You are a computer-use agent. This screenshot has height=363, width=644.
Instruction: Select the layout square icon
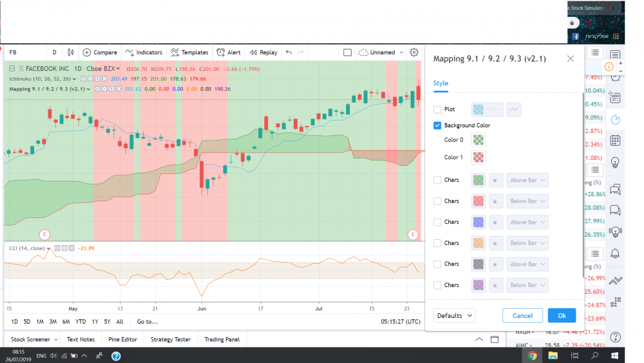348,52
